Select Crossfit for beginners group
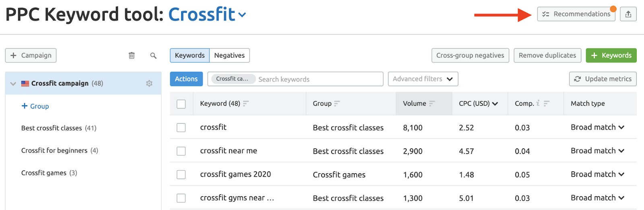Viewport: 644px width, 210px height. coord(60,150)
